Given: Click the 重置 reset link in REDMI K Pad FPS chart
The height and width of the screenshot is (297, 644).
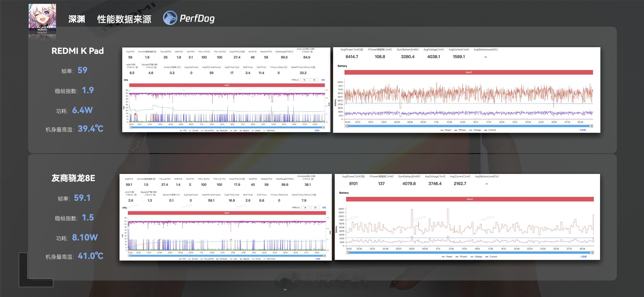Looking at the screenshot, I should (x=323, y=80).
